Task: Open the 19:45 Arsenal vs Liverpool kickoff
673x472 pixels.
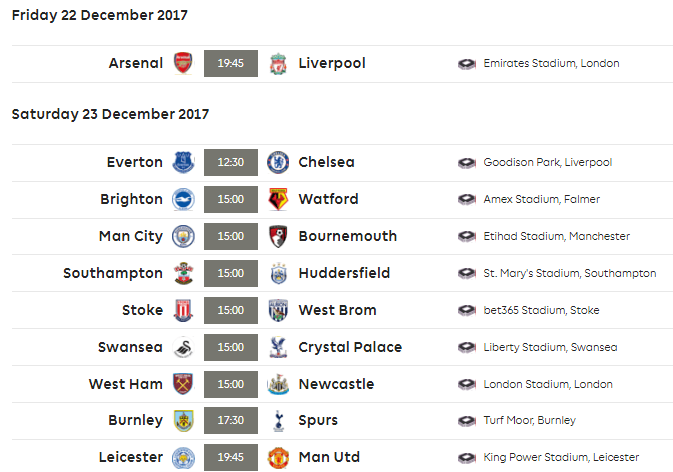Action: (x=231, y=64)
